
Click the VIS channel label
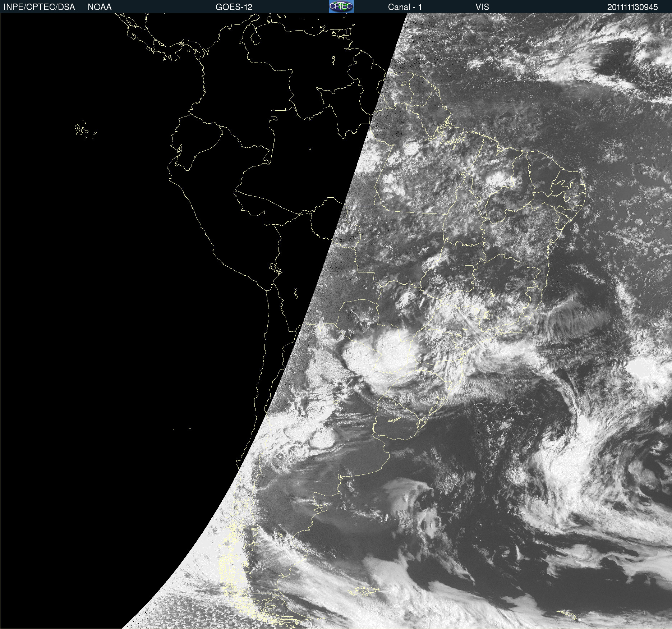point(482,7)
